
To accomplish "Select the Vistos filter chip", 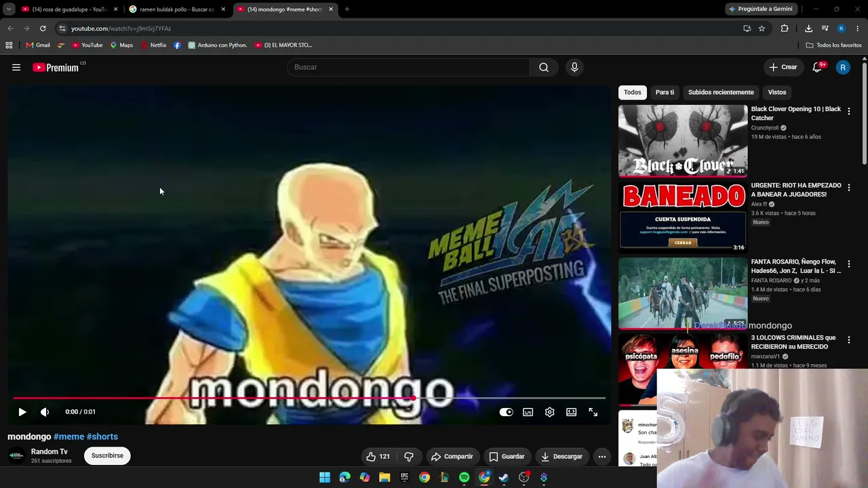I will [x=777, y=92].
